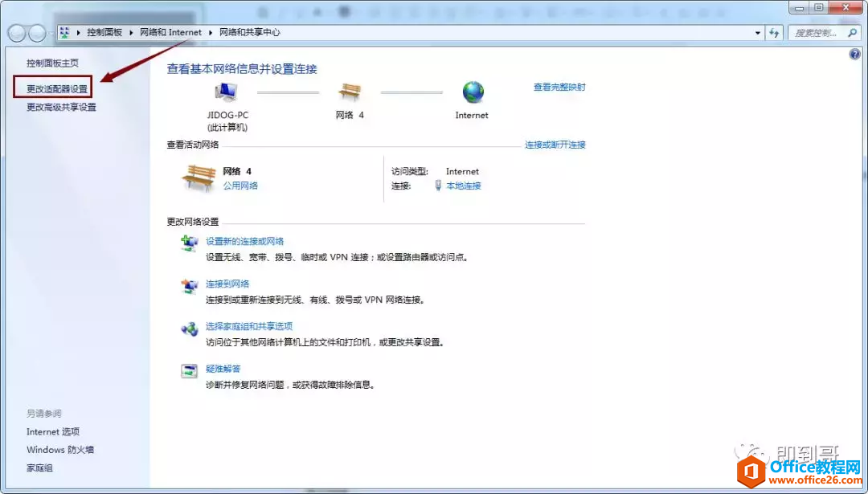Click 连接或断开连接 link
The height and width of the screenshot is (494, 868).
[x=555, y=145]
